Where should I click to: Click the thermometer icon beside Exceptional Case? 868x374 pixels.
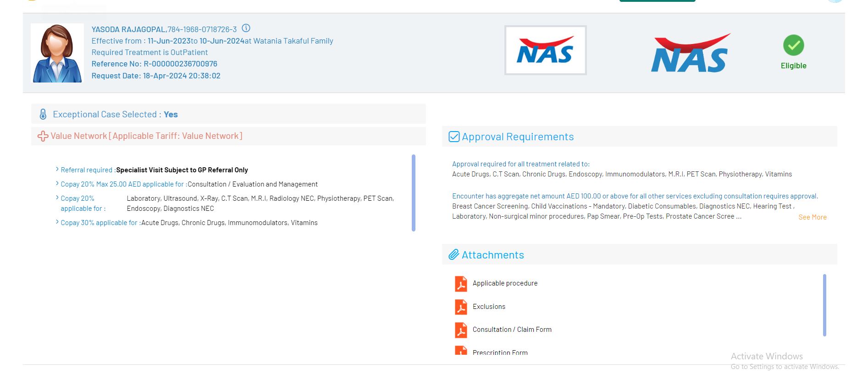(x=43, y=114)
